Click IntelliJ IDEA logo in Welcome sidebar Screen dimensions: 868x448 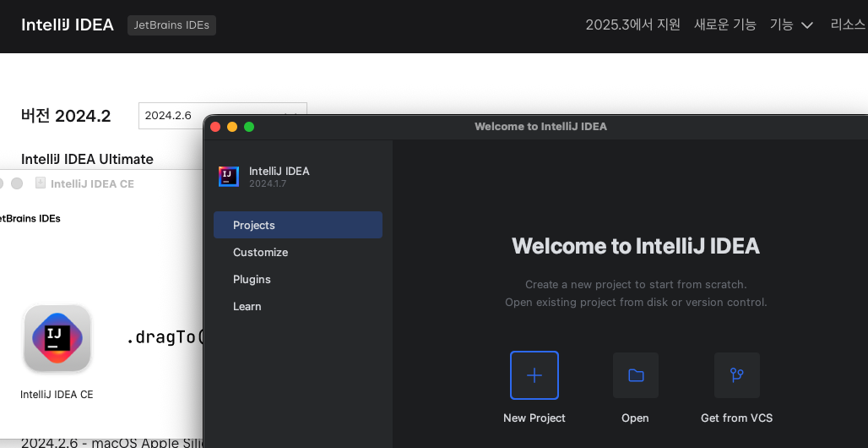(229, 177)
